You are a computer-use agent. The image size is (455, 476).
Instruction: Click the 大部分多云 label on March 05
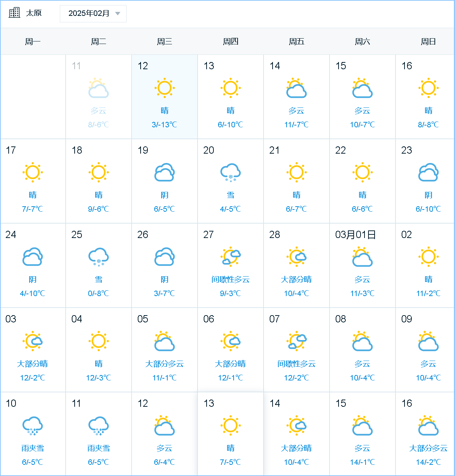coord(164,364)
